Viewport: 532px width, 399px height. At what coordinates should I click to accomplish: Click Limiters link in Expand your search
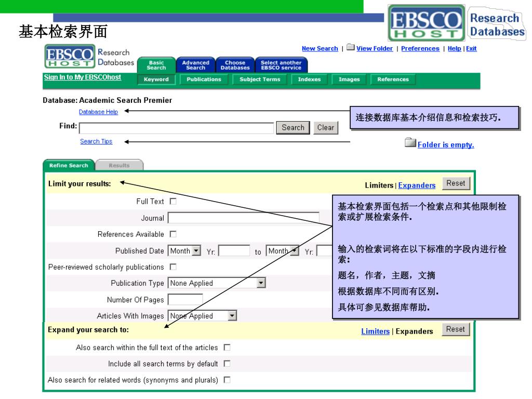point(375,331)
